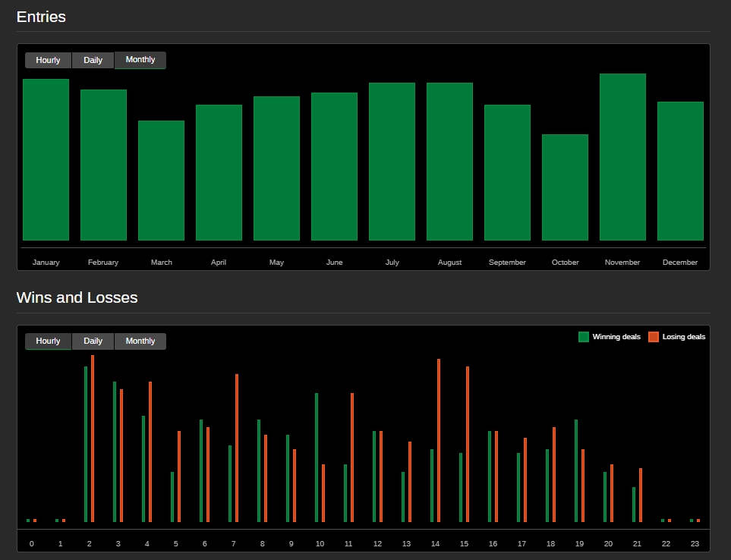Select Daily tab in Entries chart
This screenshot has height=560, width=731.
coord(93,60)
